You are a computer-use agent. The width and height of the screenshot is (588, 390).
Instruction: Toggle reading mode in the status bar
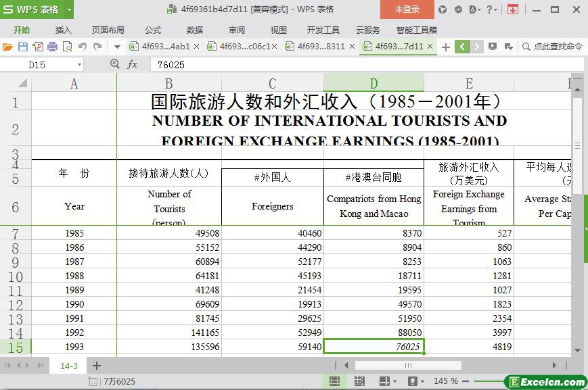tap(384, 381)
